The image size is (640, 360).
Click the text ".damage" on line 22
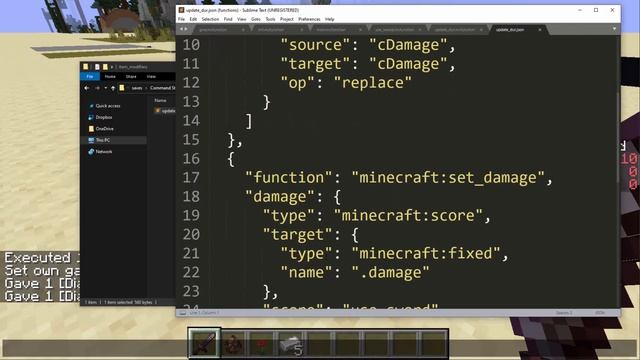[390, 273]
